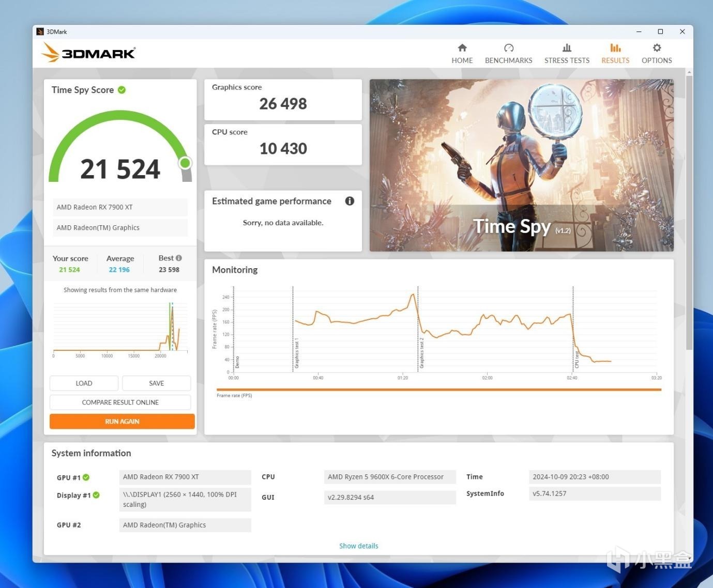Click the Average score 22 196

tap(119, 270)
